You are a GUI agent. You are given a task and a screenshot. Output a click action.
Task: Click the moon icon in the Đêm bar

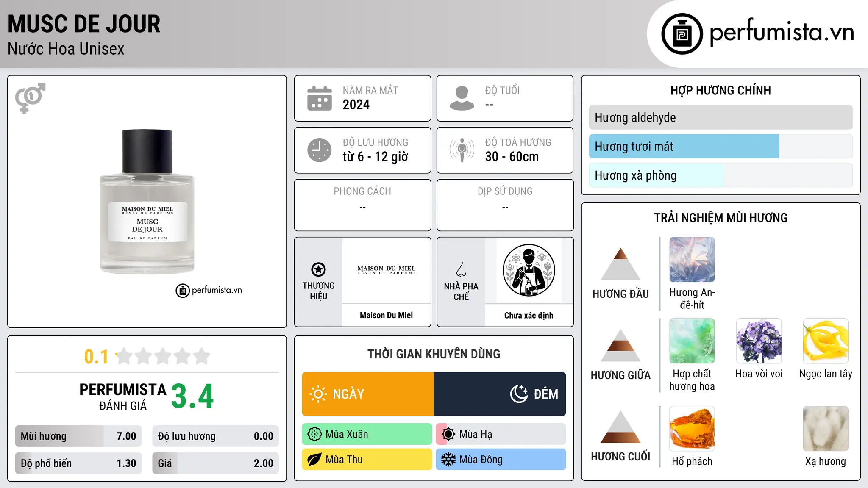tap(519, 394)
